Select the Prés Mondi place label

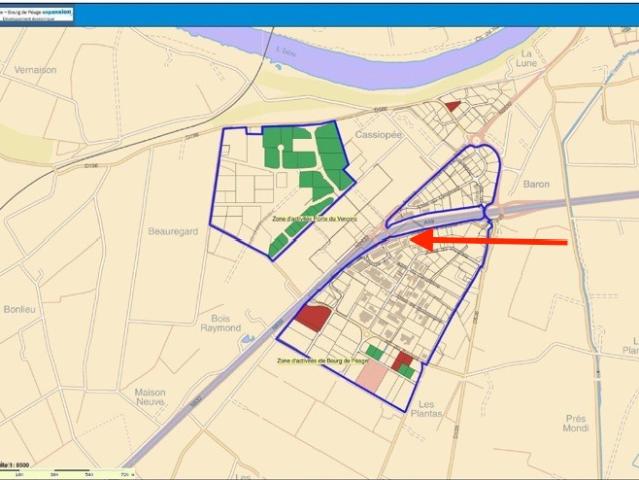(576, 423)
